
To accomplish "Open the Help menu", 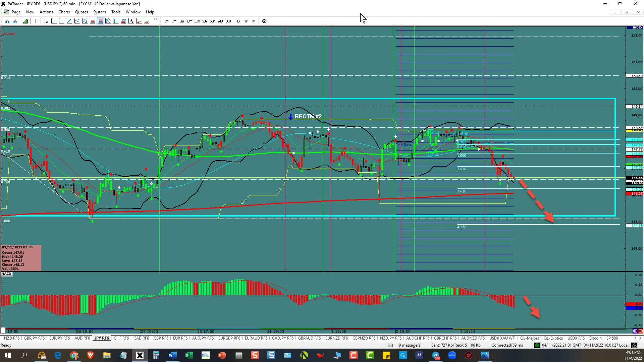I will (150, 12).
